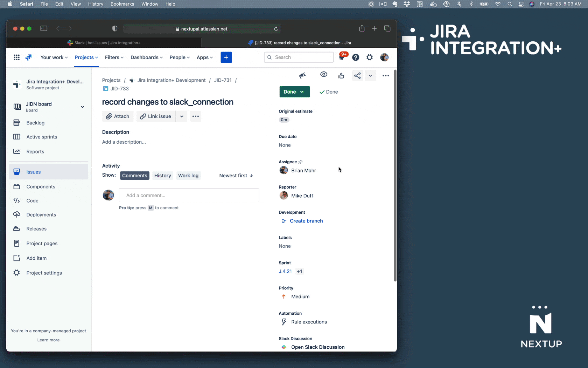Expand the dropdown beside Link issue
This screenshot has width=588, height=368.
click(x=181, y=116)
